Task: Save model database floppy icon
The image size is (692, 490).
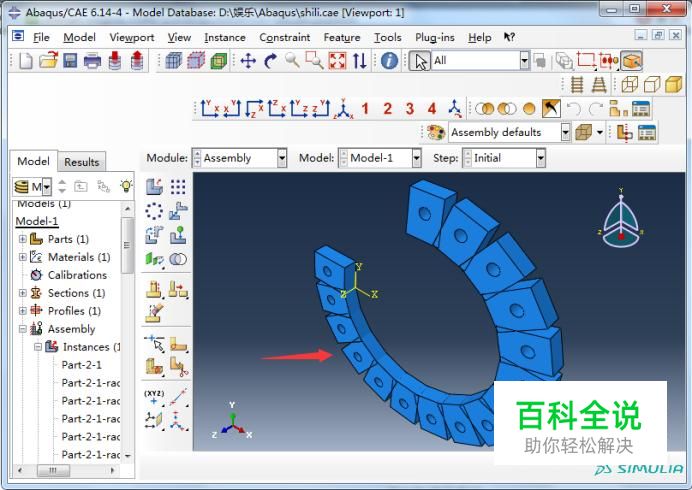Action: pos(70,60)
